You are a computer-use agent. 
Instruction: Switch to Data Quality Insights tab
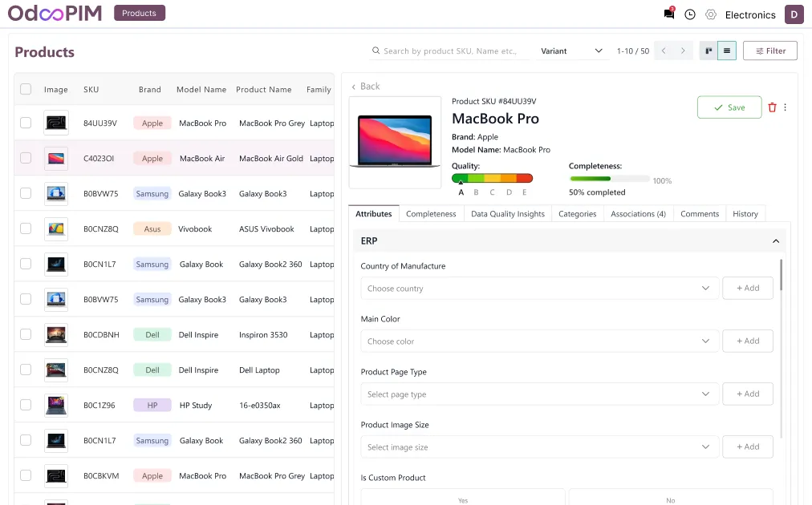coord(507,214)
